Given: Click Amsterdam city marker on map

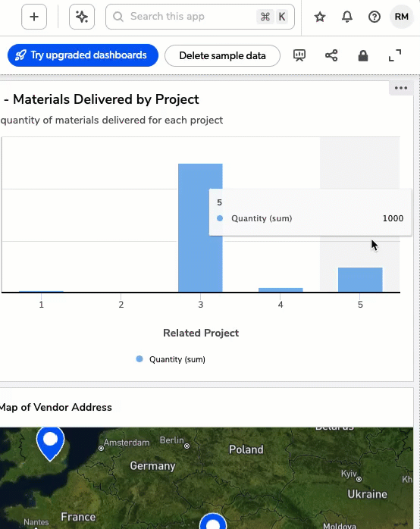Looking at the screenshot, I should (x=101, y=449).
